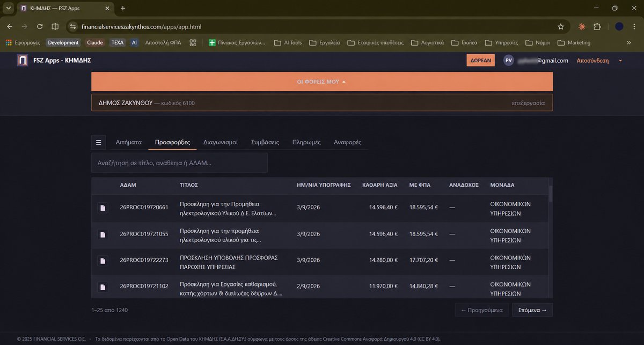
Task: Open the Chrome profile avatar
Action: pyautogui.click(x=619, y=26)
